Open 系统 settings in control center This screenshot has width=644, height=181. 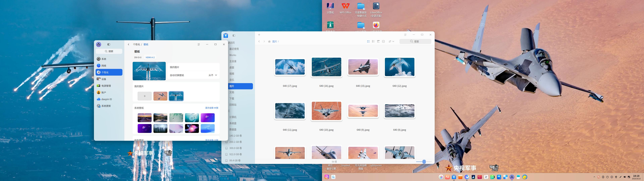click(109, 59)
